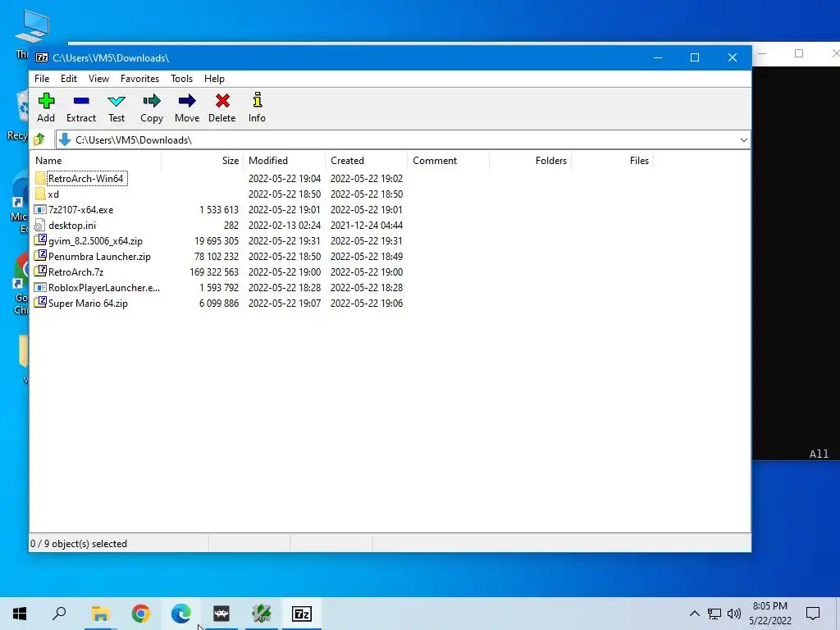Click the Move arrow icon
Screen dimensions: 840x630
click(187, 101)
